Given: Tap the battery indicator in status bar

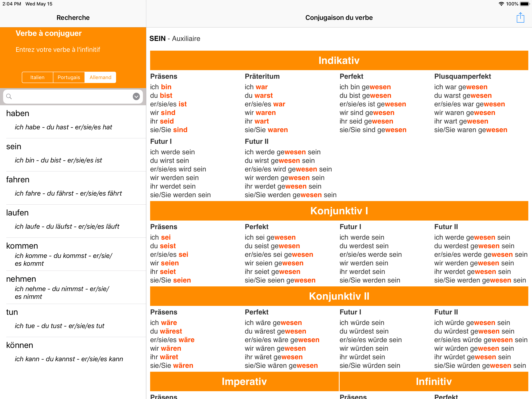Looking at the screenshot, I should point(525,4).
